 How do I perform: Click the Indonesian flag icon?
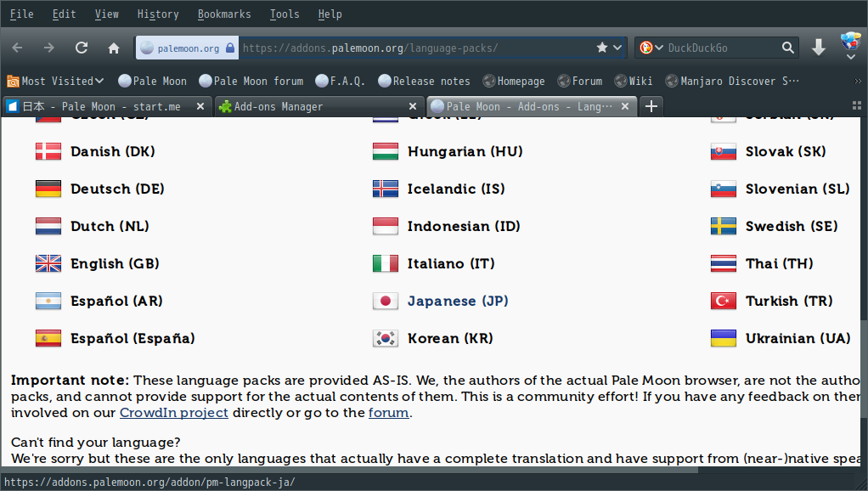click(x=386, y=226)
